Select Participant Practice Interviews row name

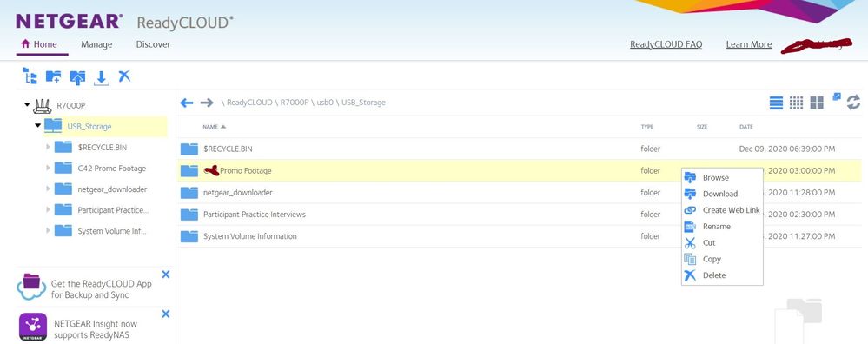click(255, 214)
